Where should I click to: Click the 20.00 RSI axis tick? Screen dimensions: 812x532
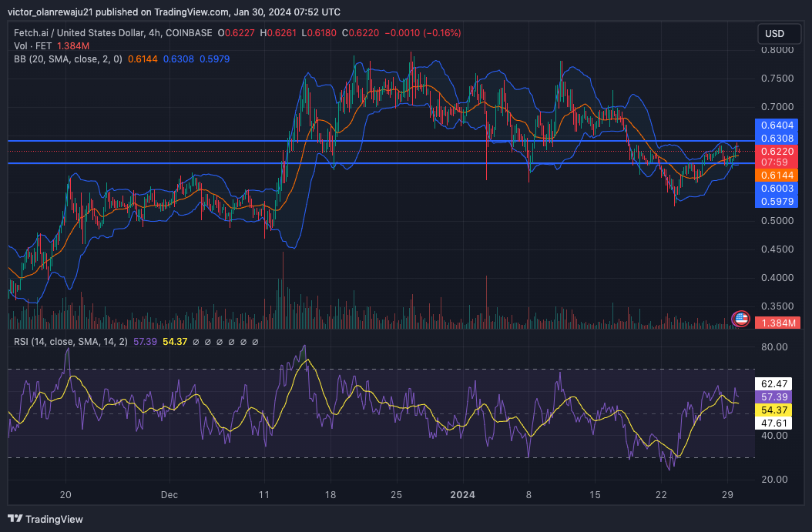click(x=774, y=479)
